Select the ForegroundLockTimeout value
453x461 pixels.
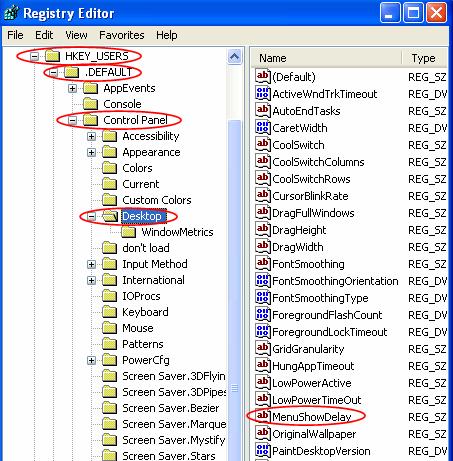(330, 332)
